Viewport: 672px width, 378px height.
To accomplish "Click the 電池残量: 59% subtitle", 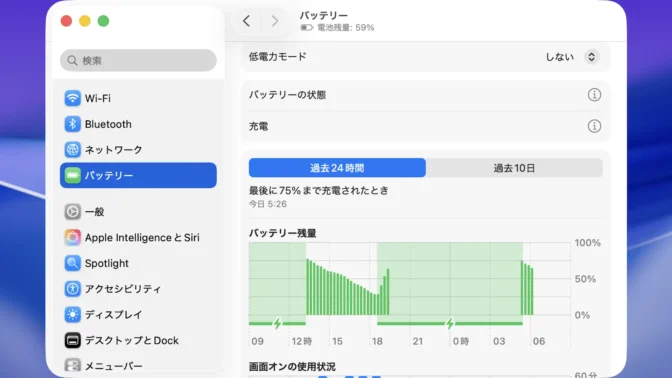I will (x=345, y=28).
